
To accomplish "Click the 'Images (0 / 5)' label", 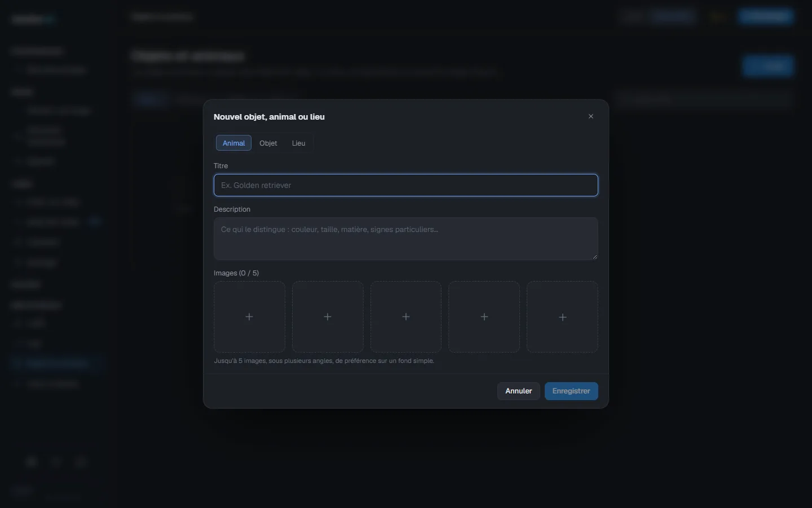I will coord(236,273).
